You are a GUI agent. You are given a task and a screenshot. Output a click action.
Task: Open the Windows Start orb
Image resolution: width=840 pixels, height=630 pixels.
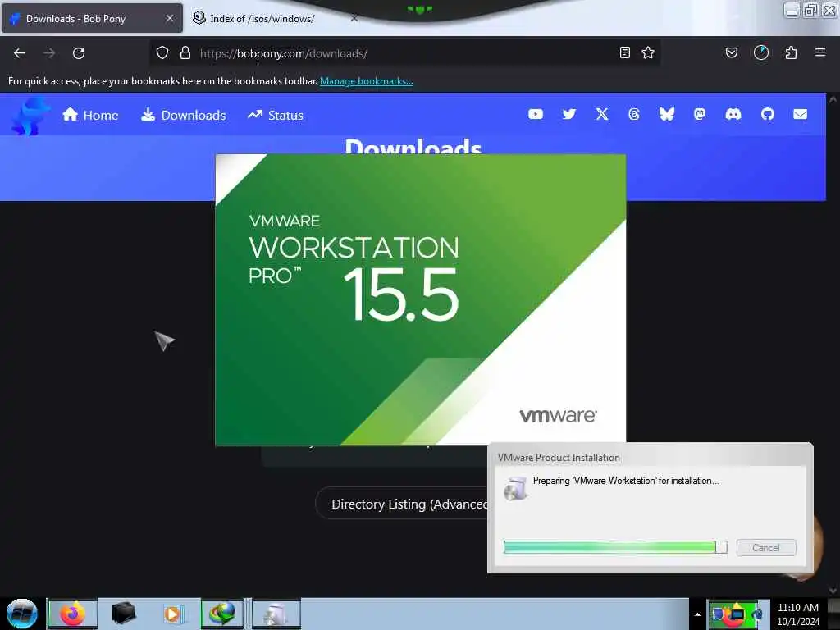click(22, 614)
